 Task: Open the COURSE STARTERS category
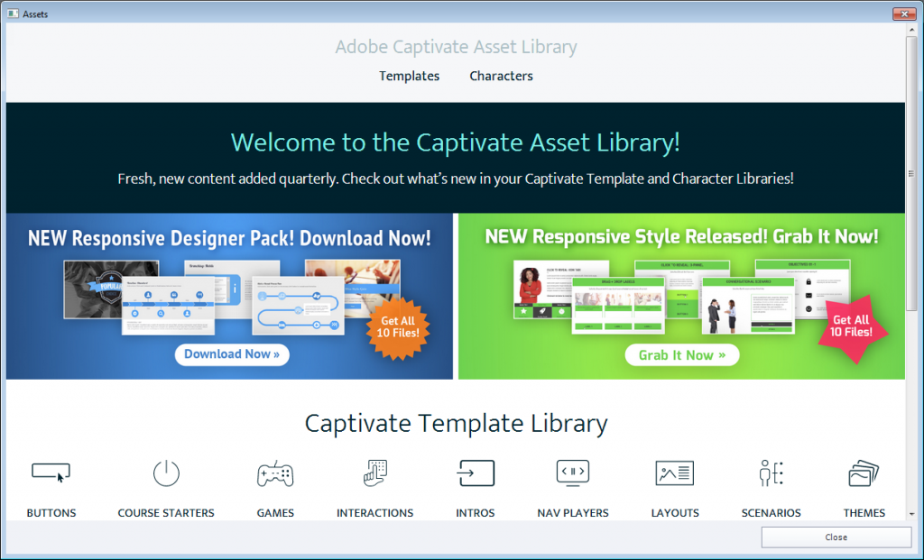click(x=166, y=473)
